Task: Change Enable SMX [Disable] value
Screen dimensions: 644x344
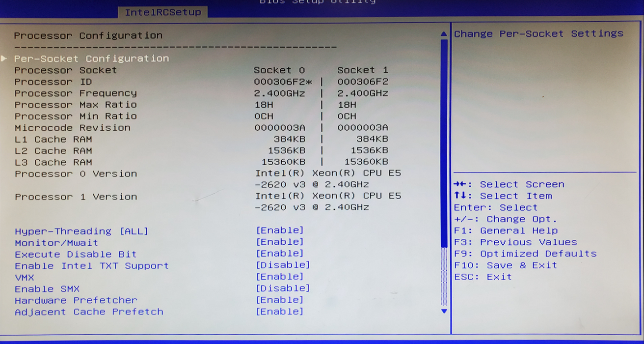Action: pos(283,288)
